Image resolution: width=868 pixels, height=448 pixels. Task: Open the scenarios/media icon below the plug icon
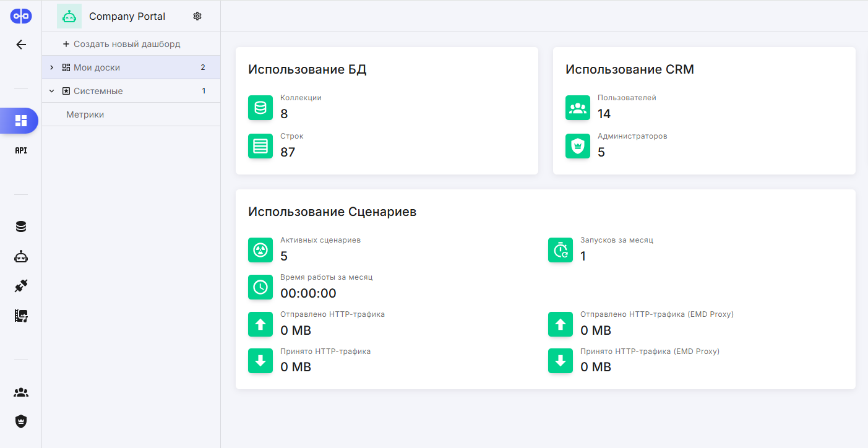pyautogui.click(x=20, y=316)
